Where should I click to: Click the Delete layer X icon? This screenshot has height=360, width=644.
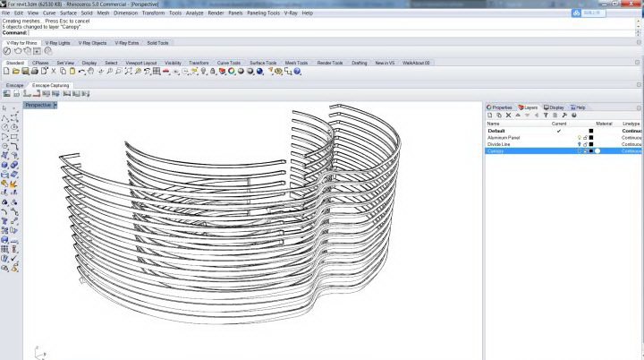508,115
